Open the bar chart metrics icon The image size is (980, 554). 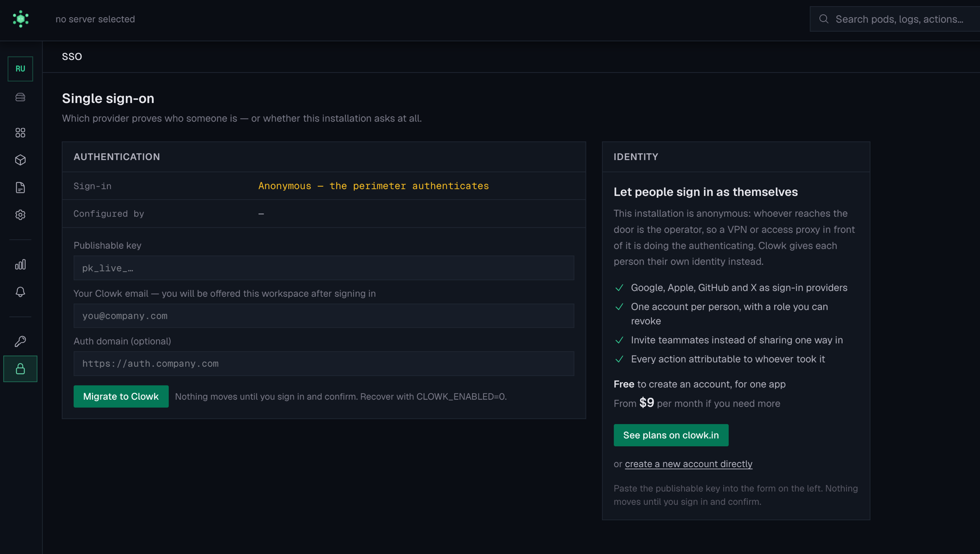pos(21,265)
